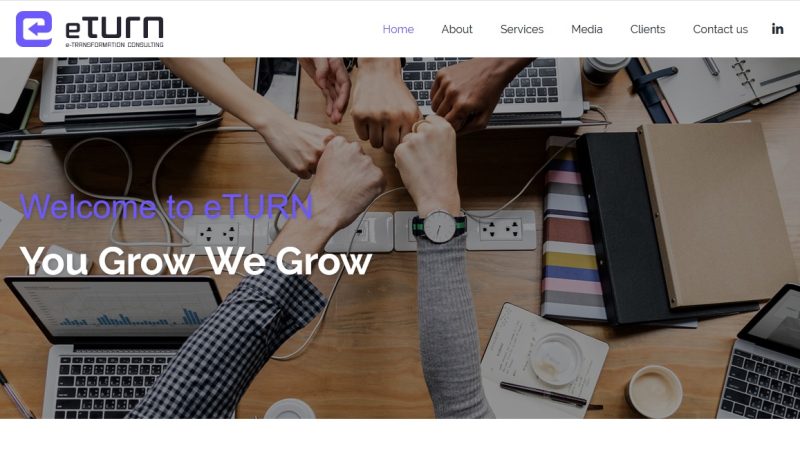Open the Home menu item
Image resolution: width=800 pixels, height=450 pixels.
point(398,29)
